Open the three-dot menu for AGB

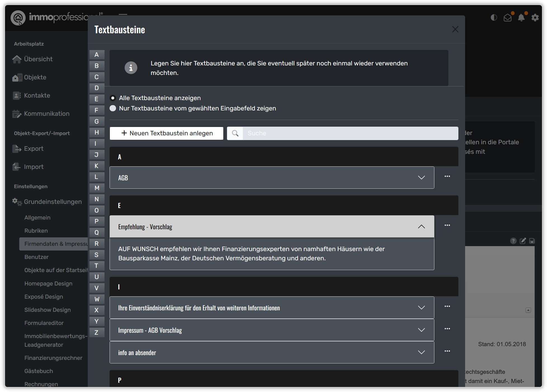[447, 176]
